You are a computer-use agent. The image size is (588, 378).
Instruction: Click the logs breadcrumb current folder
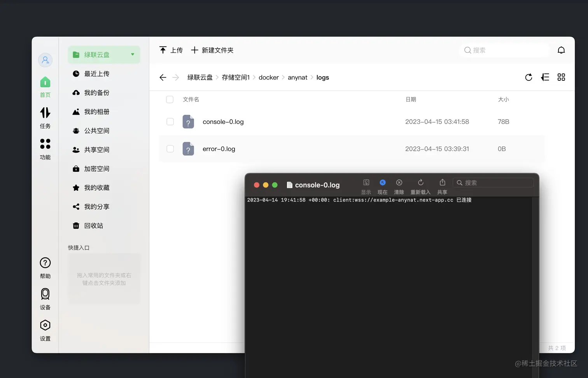coord(322,77)
